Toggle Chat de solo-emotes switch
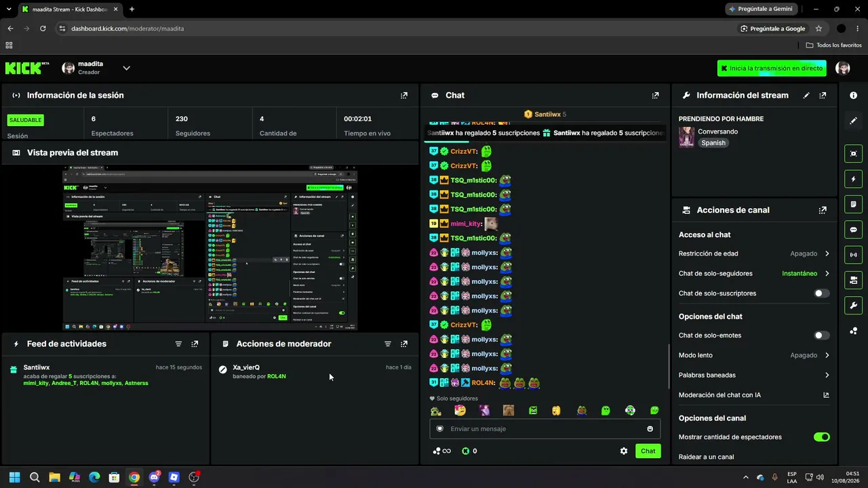The height and width of the screenshot is (488, 868). click(x=821, y=335)
